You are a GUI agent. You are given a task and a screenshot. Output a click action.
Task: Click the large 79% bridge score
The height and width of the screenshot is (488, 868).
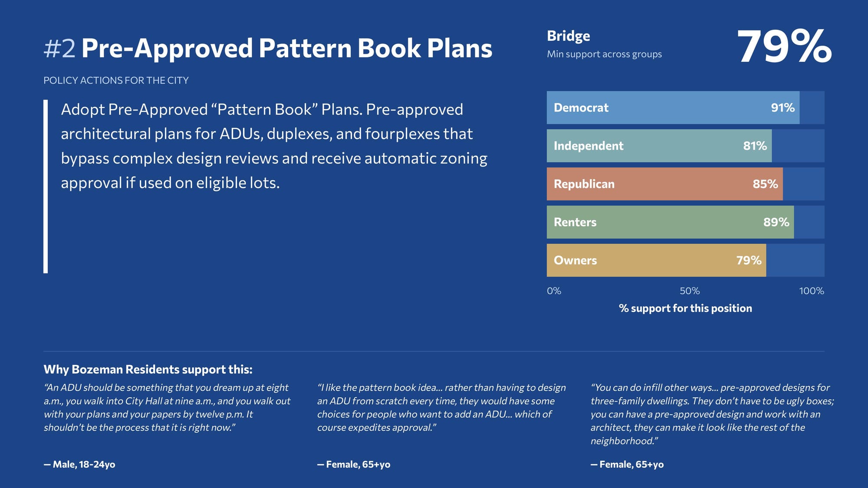pyautogui.click(x=784, y=47)
